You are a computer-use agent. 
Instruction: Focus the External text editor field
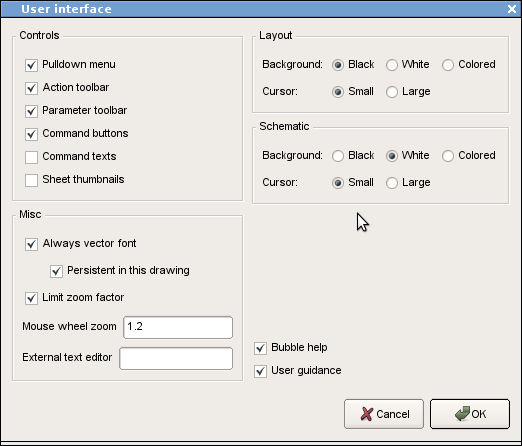176,358
